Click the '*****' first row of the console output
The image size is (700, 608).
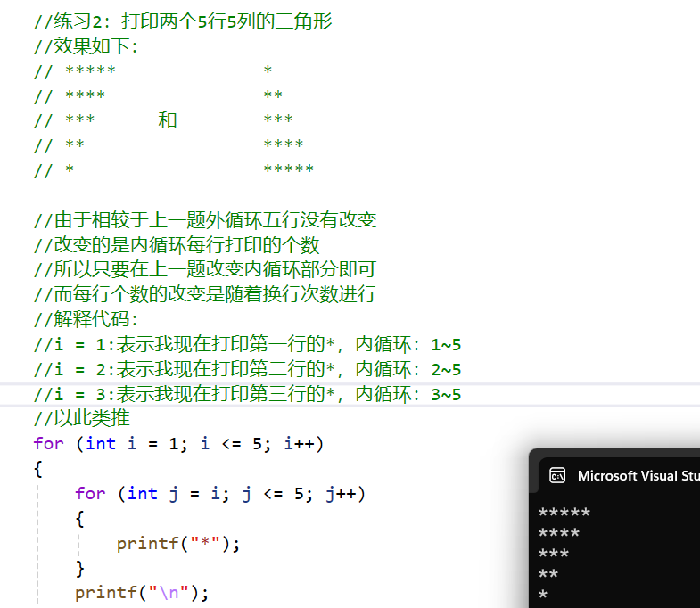pyautogui.click(x=564, y=513)
